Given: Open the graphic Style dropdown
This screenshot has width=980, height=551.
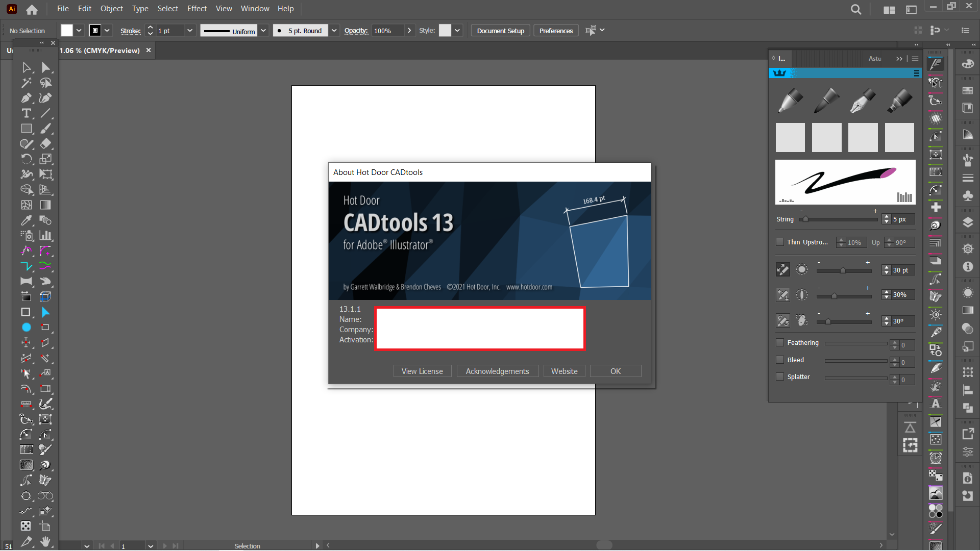Looking at the screenshot, I should [457, 31].
